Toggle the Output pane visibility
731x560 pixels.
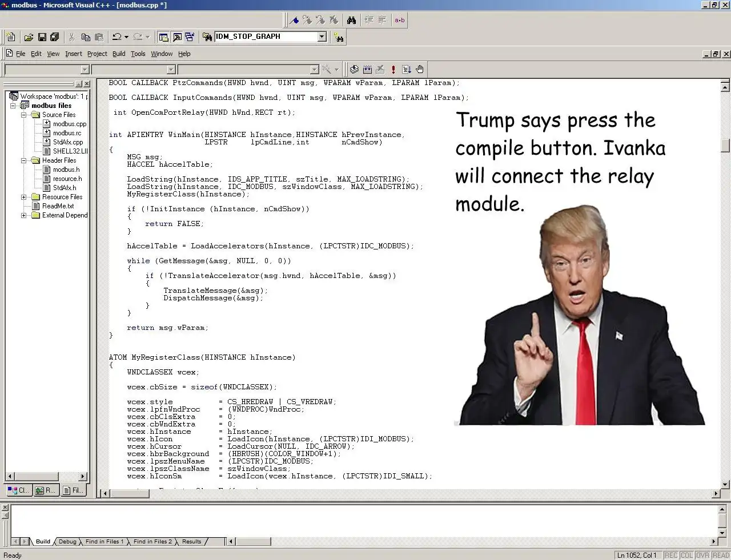(x=177, y=37)
